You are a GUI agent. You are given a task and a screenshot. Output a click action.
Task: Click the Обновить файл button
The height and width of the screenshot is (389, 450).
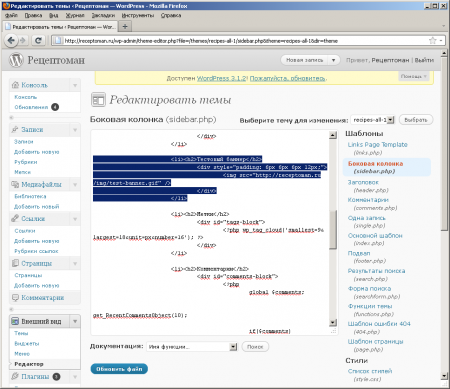[119, 369]
